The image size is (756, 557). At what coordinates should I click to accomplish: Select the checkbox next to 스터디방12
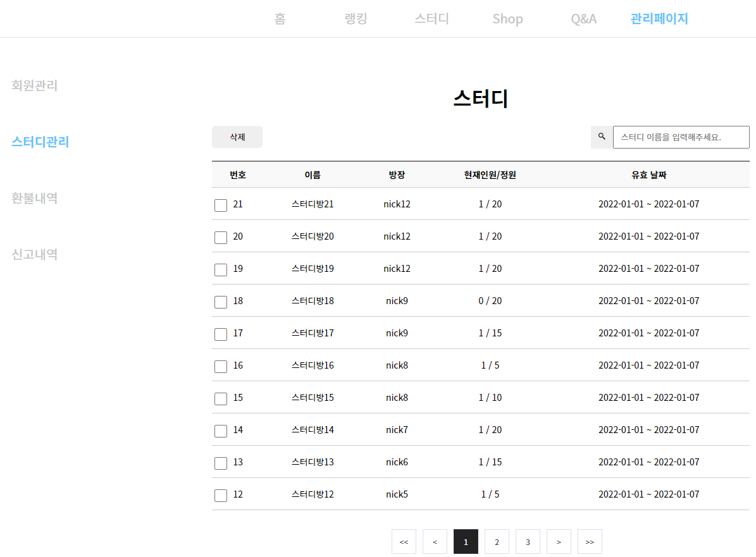220,495
